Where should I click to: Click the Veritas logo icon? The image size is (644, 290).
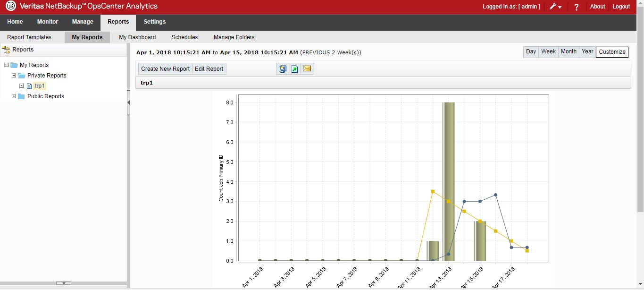12,6
